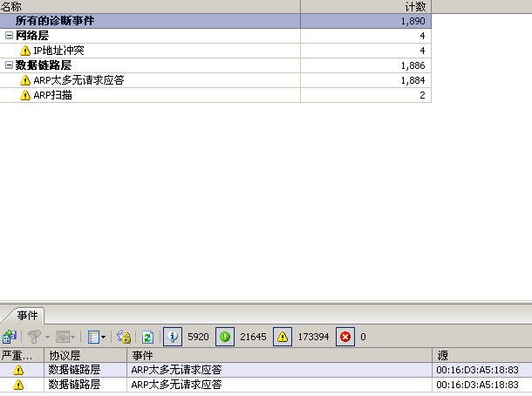Viewport: 532px width, 396px height.
Task: Toggle the green notice events filter
Action: click(x=225, y=337)
